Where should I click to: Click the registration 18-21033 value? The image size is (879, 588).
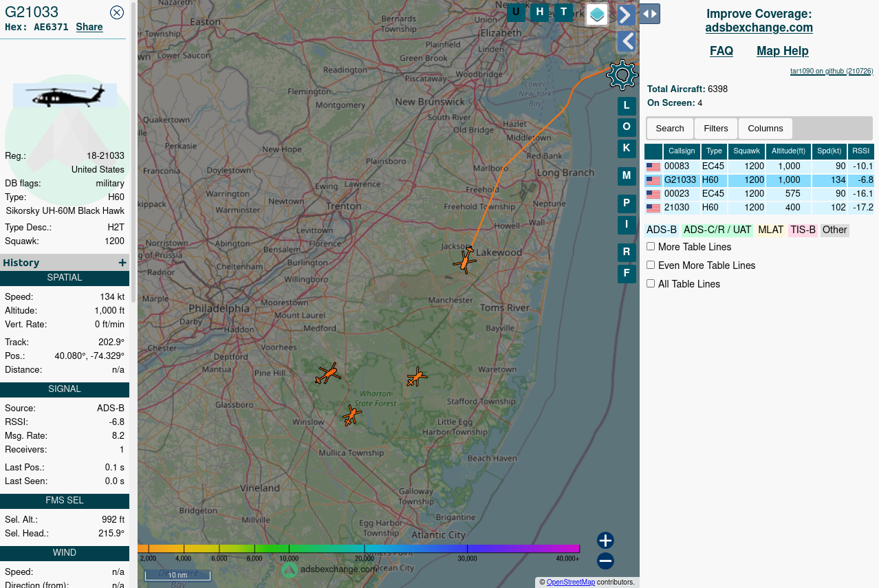coord(105,156)
